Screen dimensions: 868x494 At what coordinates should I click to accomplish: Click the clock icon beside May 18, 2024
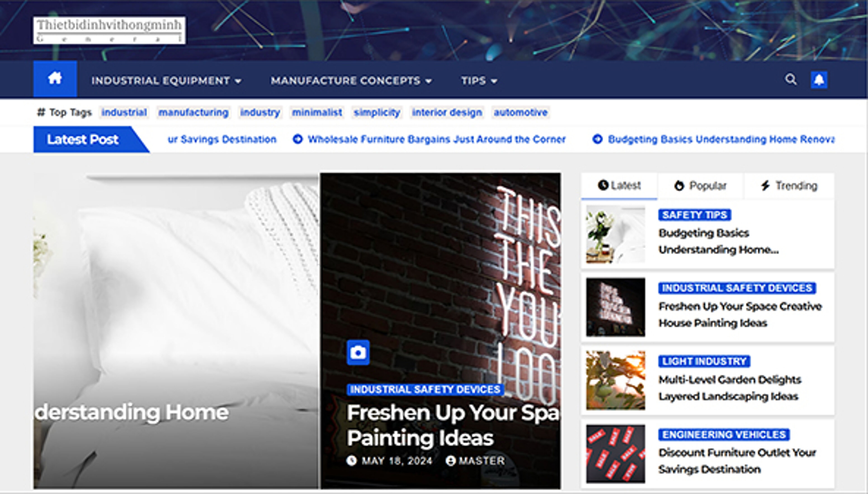point(351,460)
